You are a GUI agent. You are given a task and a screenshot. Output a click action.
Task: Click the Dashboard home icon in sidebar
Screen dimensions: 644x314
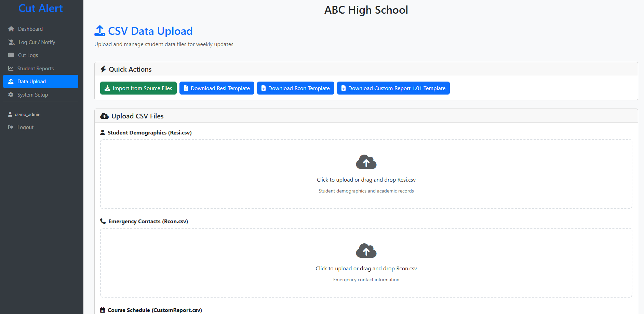[x=11, y=29]
